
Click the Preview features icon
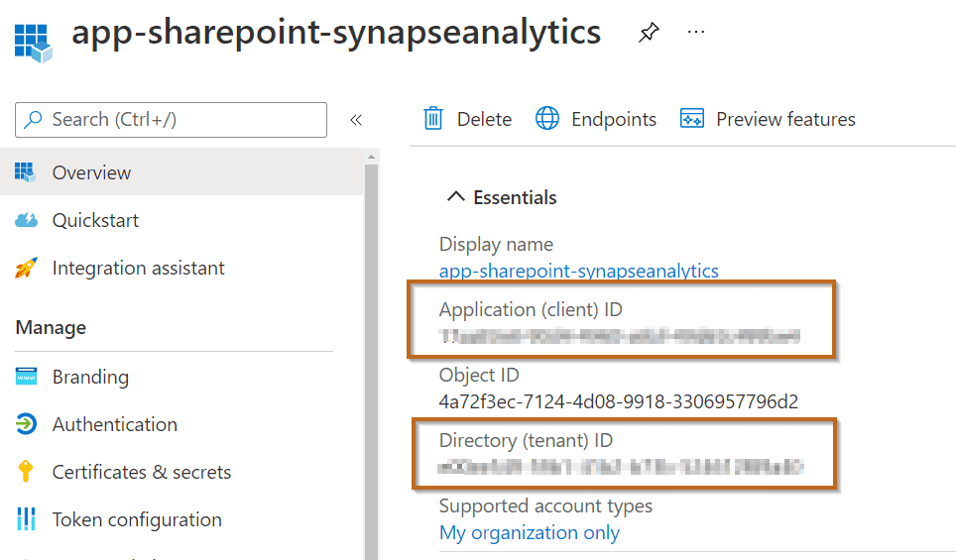coord(692,119)
